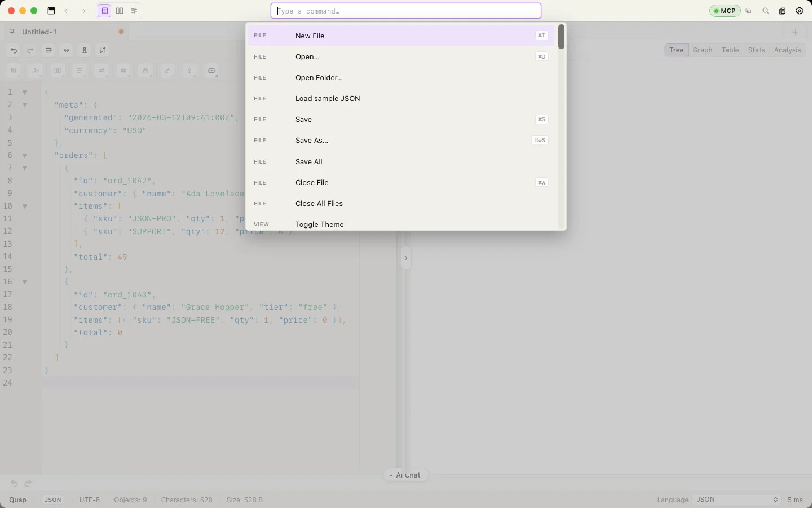Switch to the Graph view tab
812x508 pixels.
pos(703,50)
